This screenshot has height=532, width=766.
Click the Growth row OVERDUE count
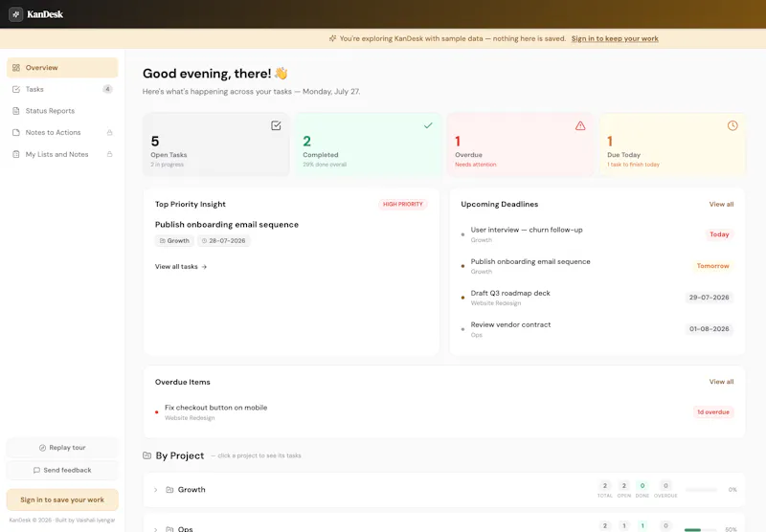pos(665,486)
